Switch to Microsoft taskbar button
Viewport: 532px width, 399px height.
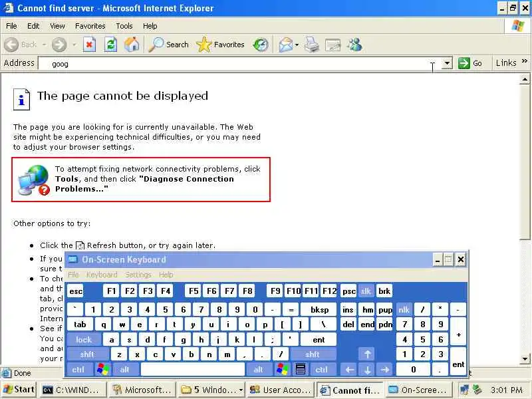(x=142, y=390)
